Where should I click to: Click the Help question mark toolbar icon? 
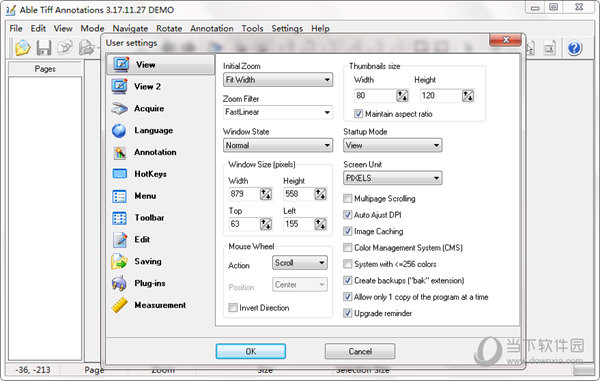click(574, 48)
